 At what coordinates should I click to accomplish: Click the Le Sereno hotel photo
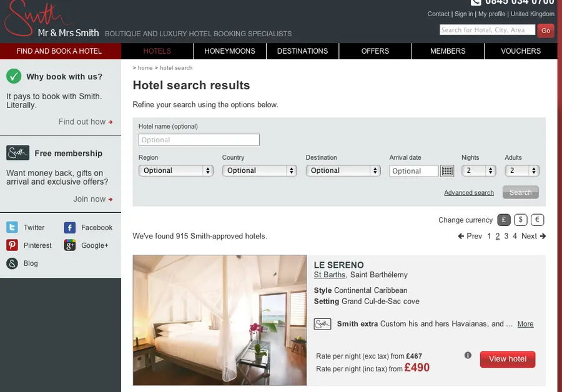(x=220, y=320)
